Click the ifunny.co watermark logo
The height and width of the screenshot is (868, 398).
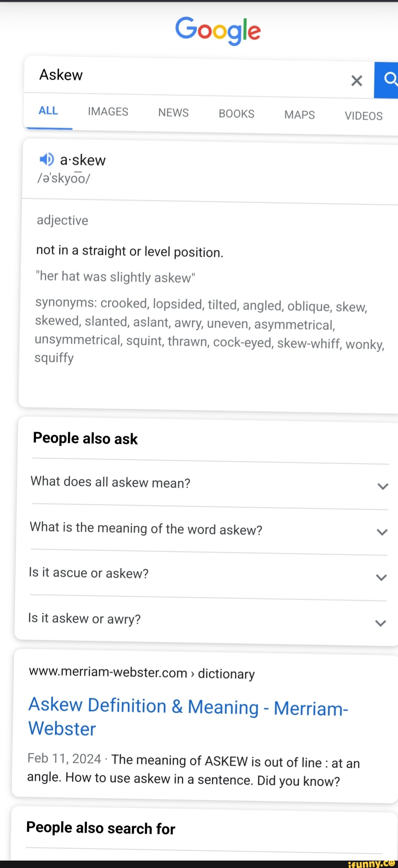[x=371, y=864]
